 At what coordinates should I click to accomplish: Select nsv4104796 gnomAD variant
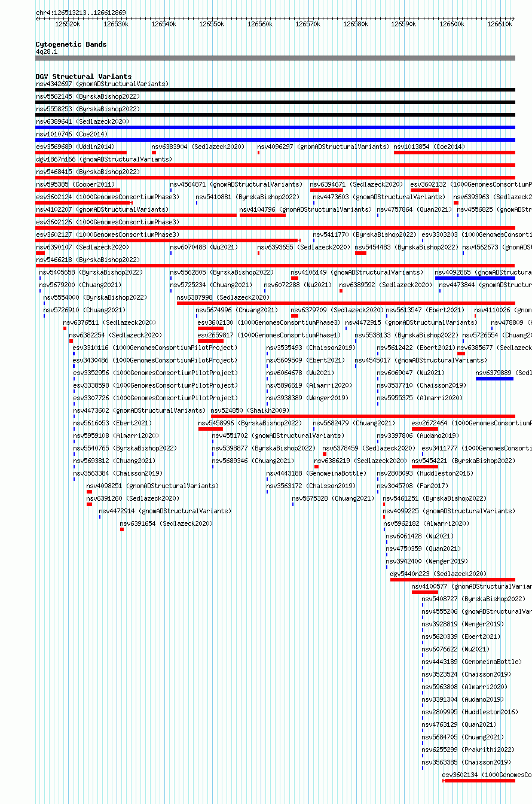coord(305,209)
